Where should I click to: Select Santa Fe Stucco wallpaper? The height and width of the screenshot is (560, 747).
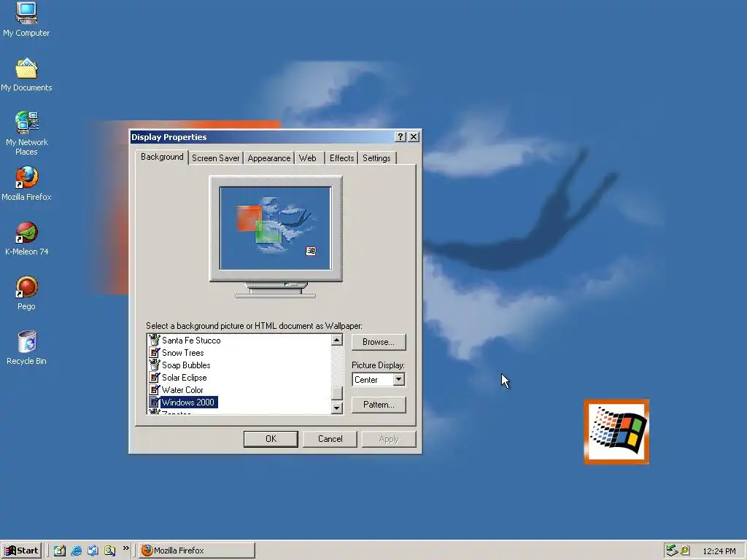(x=191, y=341)
